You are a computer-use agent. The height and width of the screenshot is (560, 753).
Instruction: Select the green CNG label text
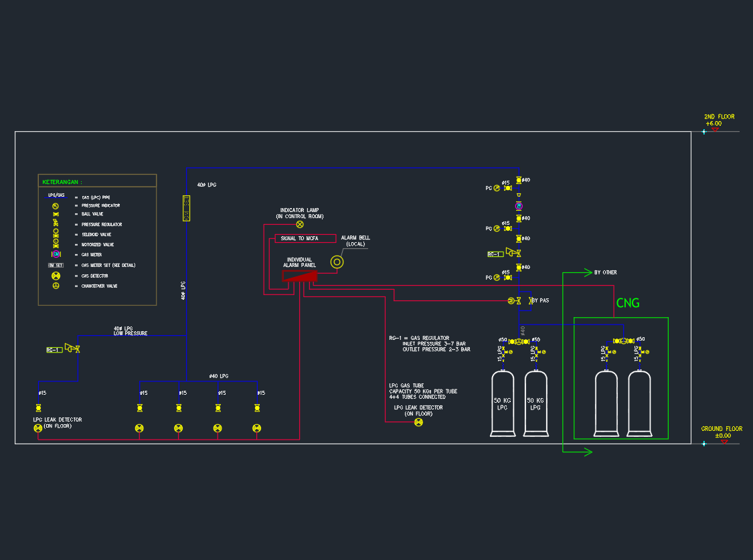[x=628, y=304]
